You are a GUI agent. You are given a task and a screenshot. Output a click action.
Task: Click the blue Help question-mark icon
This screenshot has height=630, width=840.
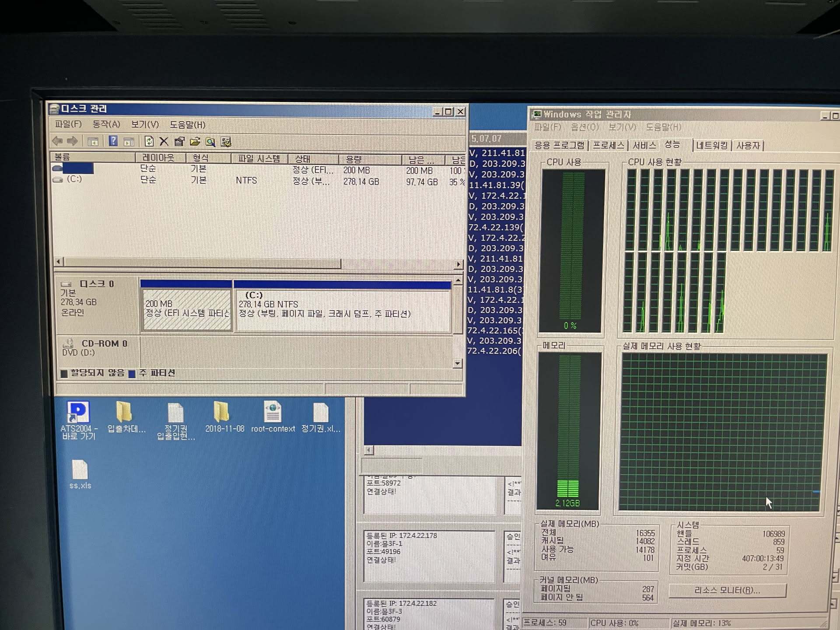113,141
